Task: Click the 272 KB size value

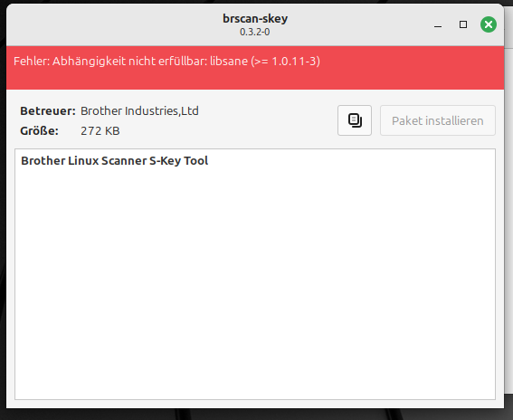Action: pyautogui.click(x=100, y=131)
